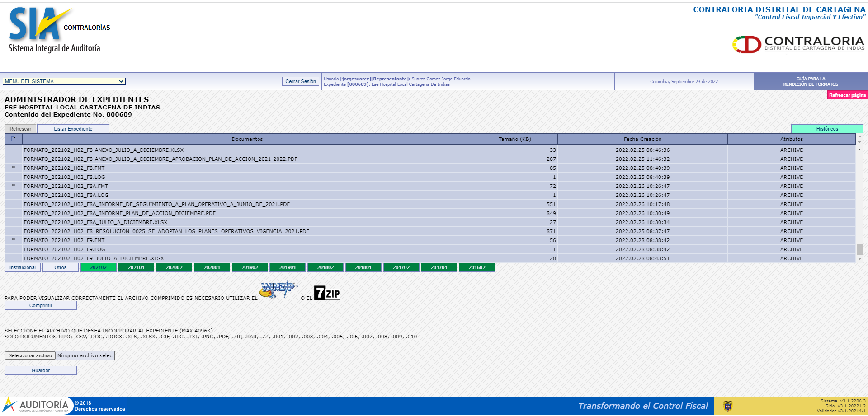Open the Históricos button

tap(827, 129)
